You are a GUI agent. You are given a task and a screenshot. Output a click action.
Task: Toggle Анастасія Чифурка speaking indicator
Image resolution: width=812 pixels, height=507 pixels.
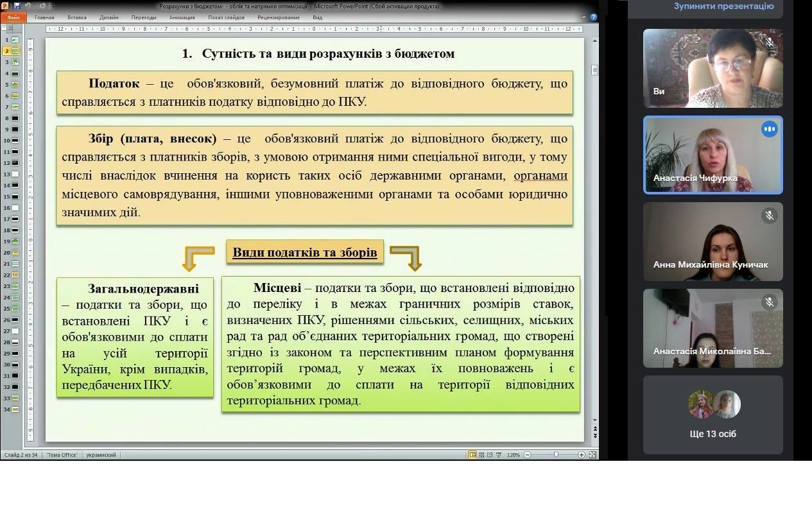point(769,129)
